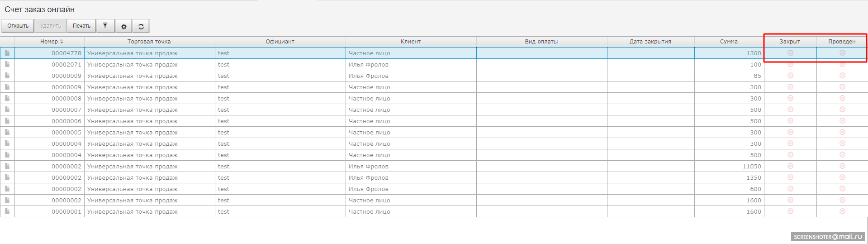Refresh the list with the reload icon
868x244 pixels.
pyautogui.click(x=141, y=26)
